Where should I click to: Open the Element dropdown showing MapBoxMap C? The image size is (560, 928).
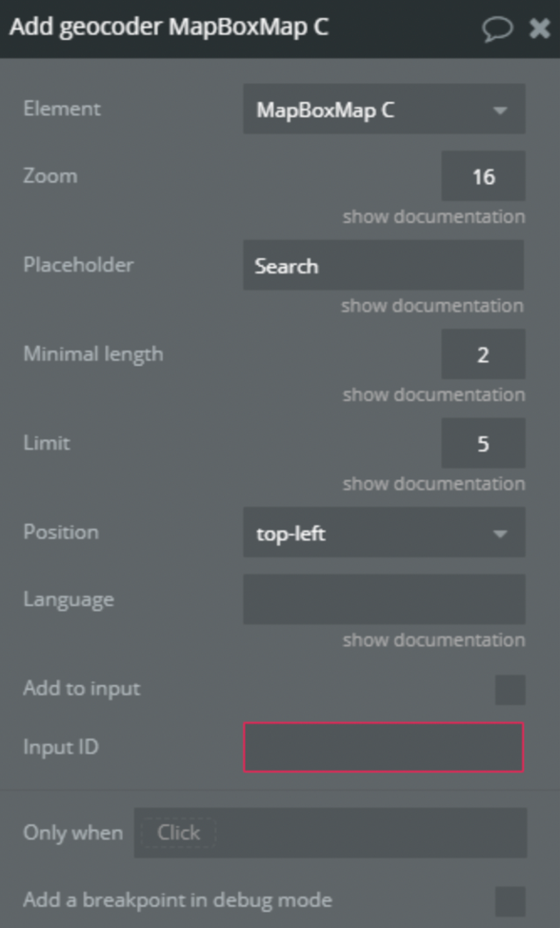click(x=384, y=109)
